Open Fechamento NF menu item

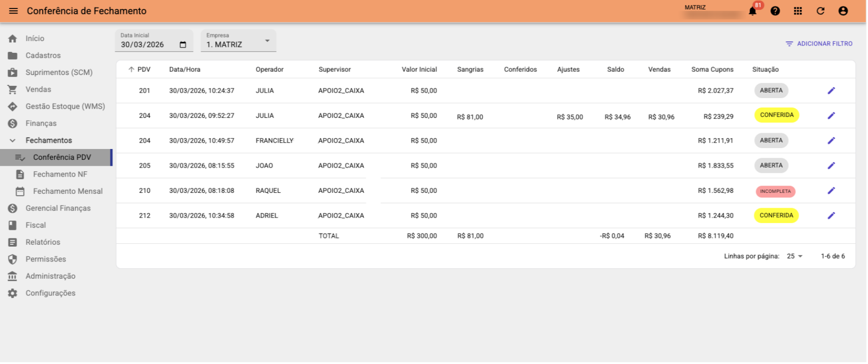[56, 174]
